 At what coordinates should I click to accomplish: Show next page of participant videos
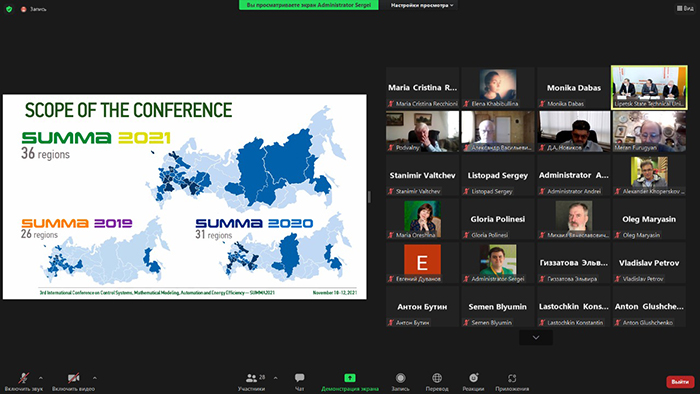point(536,338)
